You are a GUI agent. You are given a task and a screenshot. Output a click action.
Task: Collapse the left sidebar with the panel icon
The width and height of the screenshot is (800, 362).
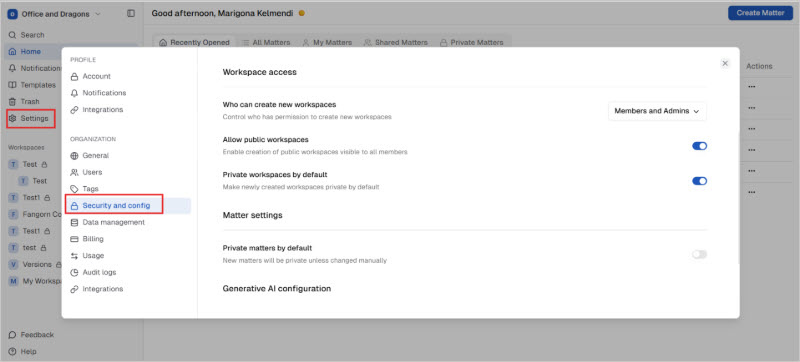pyautogui.click(x=131, y=14)
